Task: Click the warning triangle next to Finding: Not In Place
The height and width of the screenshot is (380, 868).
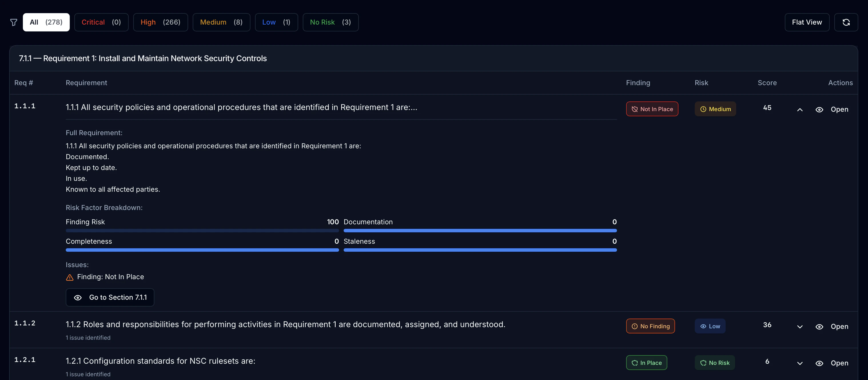Action: (69, 277)
